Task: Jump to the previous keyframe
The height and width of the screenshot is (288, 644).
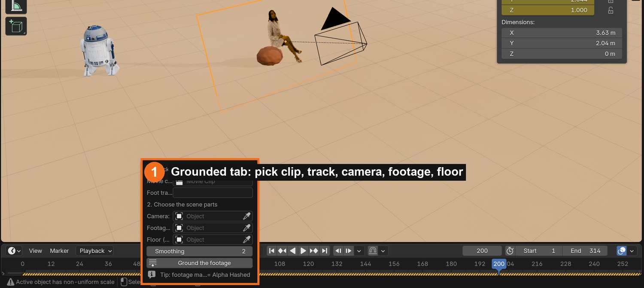Action: click(282, 251)
